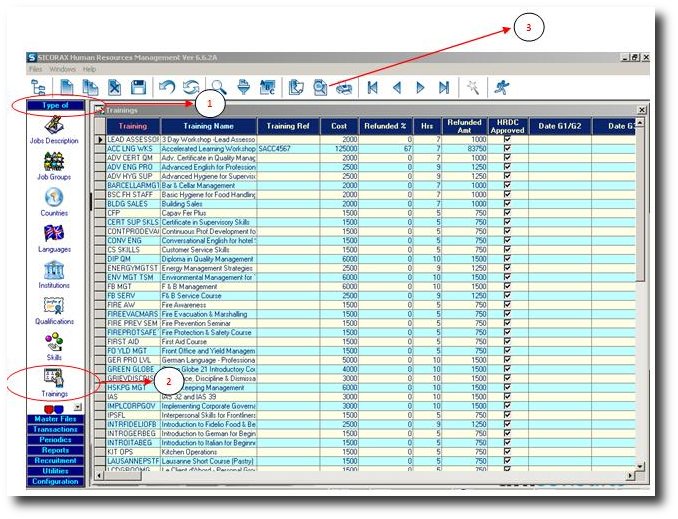The height and width of the screenshot is (519, 678).
Task: Toggle HRDC Approved checkbox for ACC LNG WKS
Action: click(x=508, y=147)
